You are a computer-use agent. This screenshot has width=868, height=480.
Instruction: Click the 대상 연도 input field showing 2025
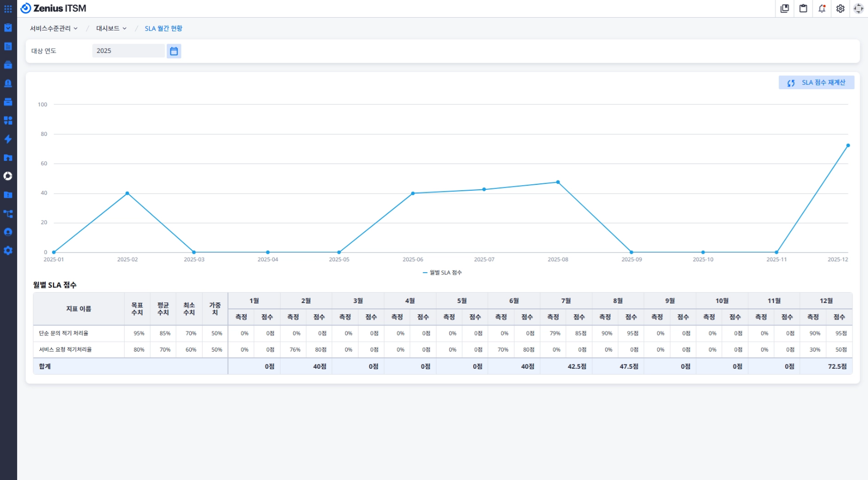[128, 51]
